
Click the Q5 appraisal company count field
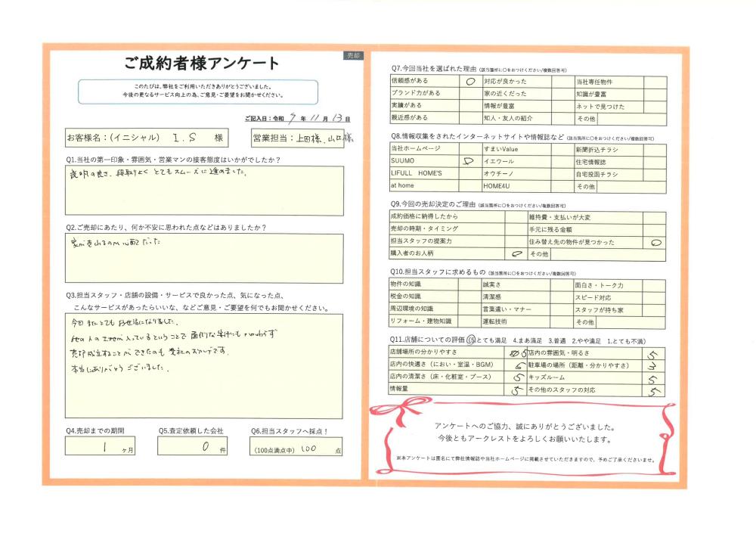192,446
